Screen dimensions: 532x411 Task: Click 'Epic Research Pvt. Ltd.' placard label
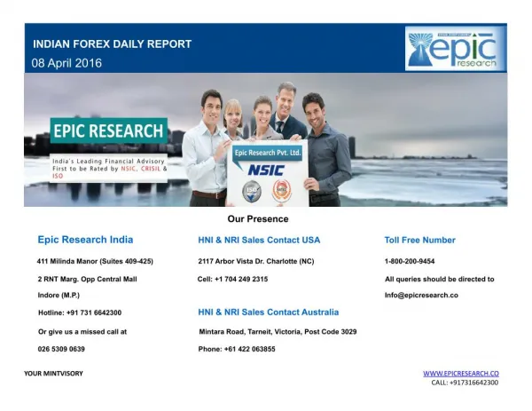pos(268,153)
